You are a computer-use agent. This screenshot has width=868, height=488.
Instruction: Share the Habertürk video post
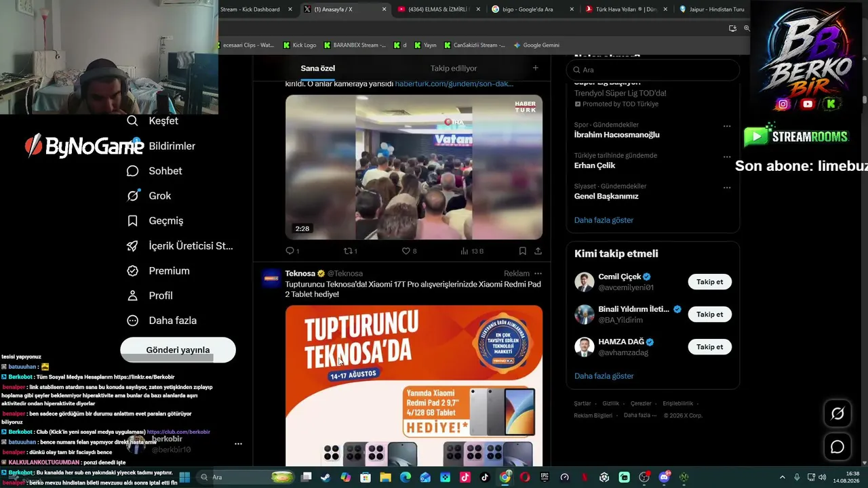point(538,251)
